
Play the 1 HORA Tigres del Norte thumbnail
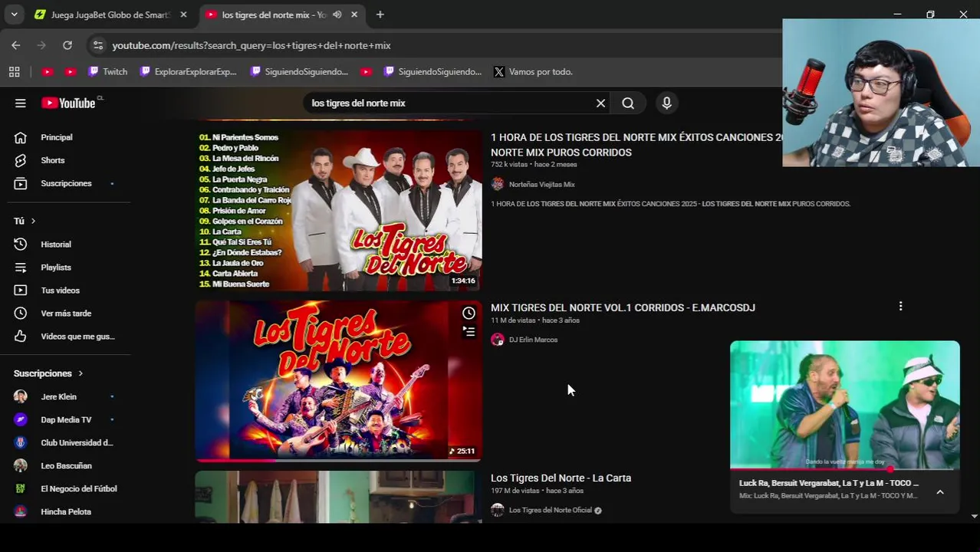pyautogui.click(x=338, y=209)
